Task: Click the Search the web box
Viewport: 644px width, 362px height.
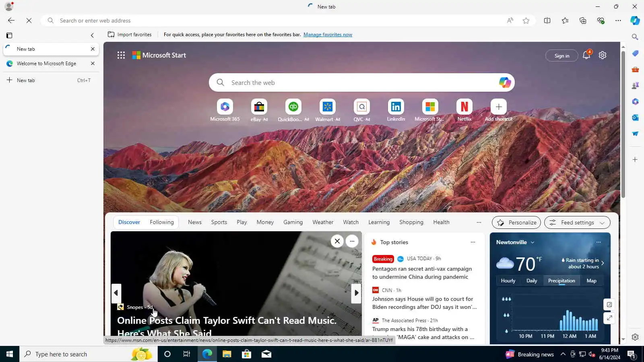Action: click(x=362, y=82)
